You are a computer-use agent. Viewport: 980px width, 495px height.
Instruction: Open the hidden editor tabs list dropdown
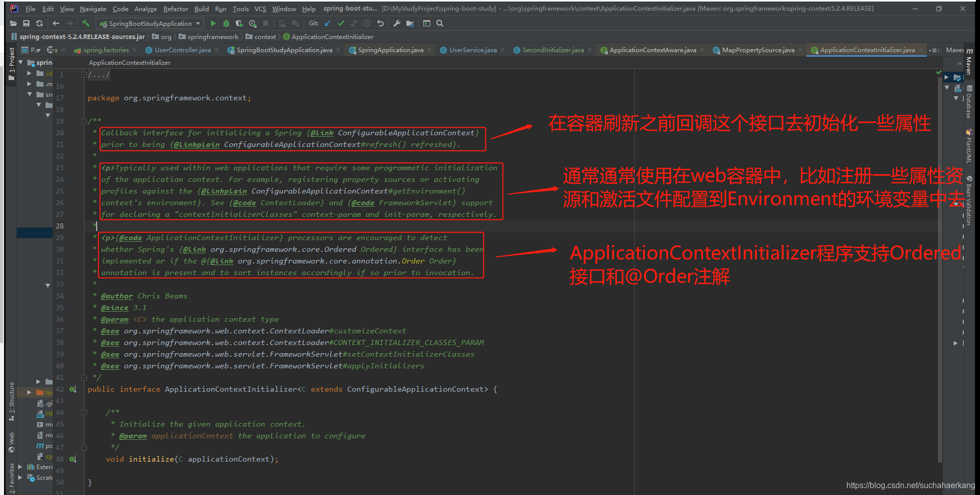[934, 50]
